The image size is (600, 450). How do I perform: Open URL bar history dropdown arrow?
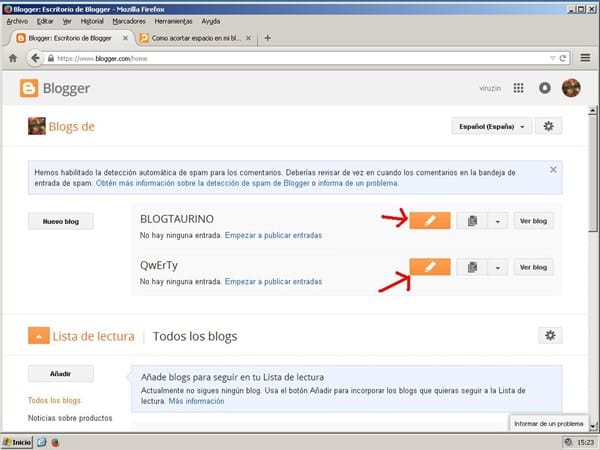[x=552, y=58]
